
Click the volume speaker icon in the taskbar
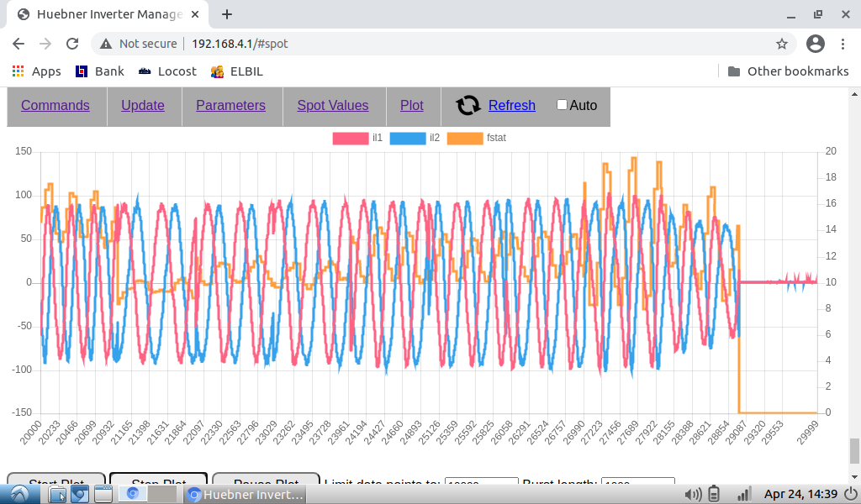pos(694,494)
